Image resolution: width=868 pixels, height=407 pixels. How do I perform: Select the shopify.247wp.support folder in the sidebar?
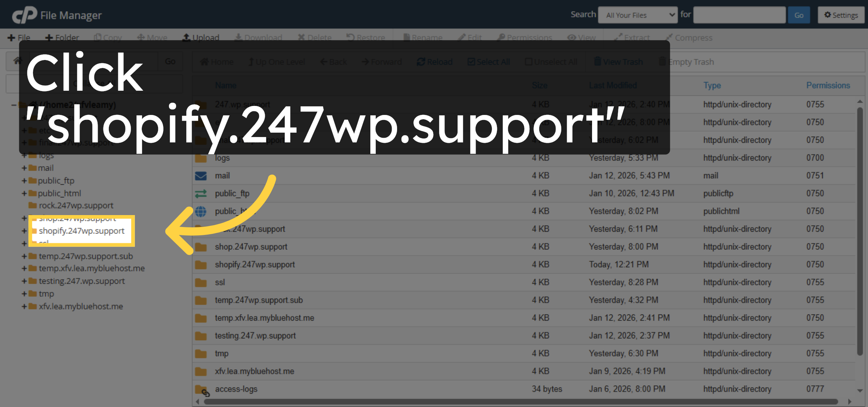point(81,231)
